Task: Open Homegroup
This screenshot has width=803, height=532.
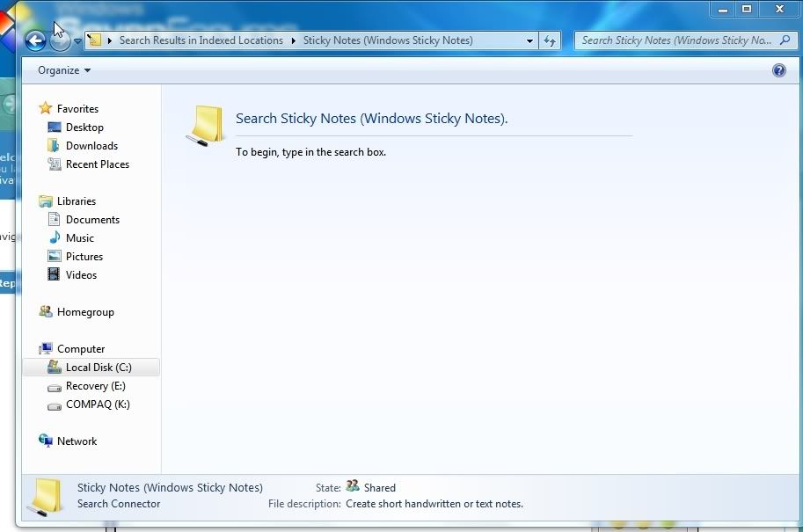Action: point(85,312)
